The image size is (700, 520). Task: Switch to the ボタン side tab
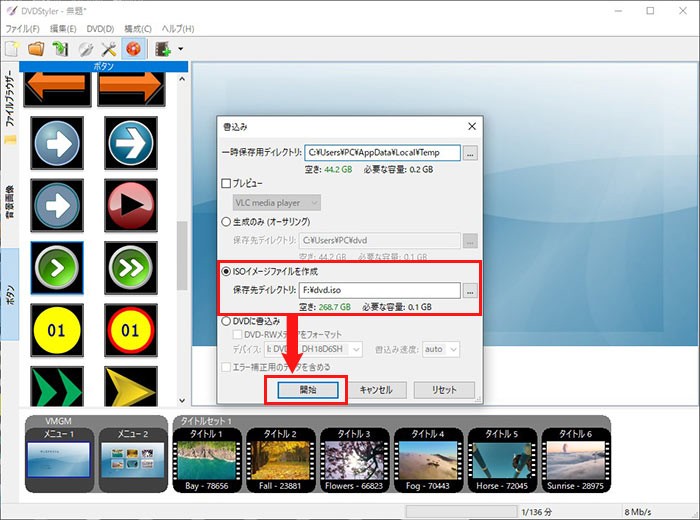pyautogui.click(x=10, y=295)
